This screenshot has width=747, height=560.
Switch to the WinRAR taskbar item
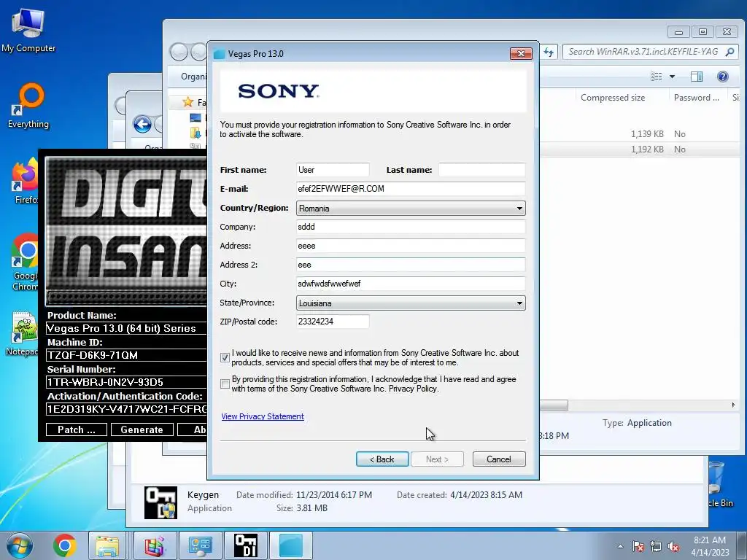(x=155, y=545)
